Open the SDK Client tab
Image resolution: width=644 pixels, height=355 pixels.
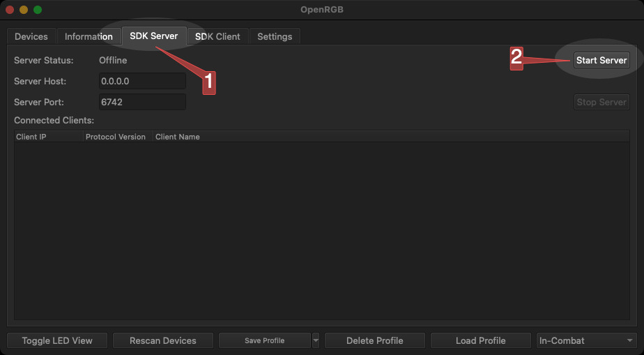[217, 36]
